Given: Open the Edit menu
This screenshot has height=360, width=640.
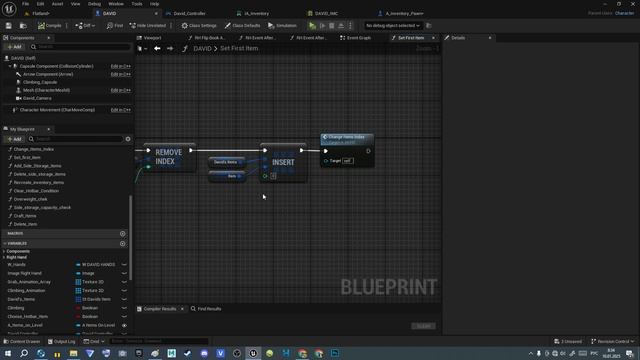Looking at the screenshot, I should click(40, 4).
